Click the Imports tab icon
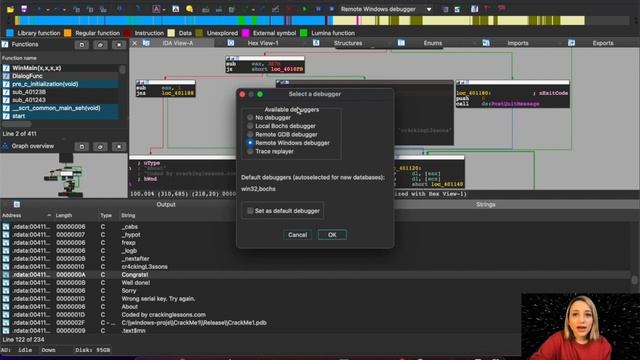 486,43
